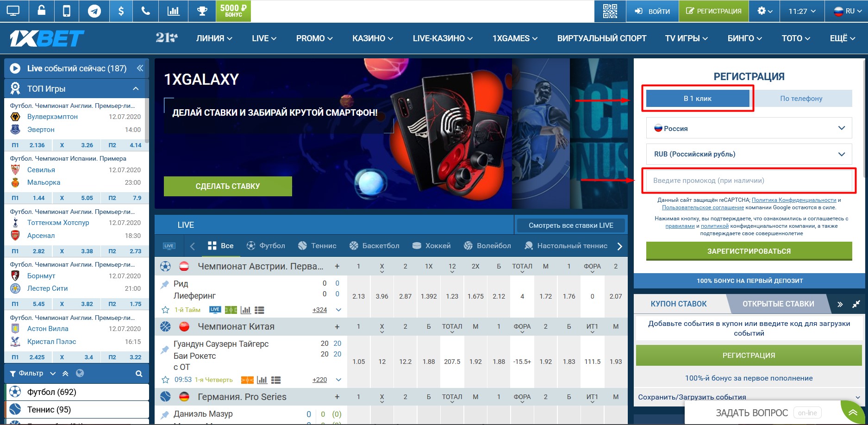Click the 1XBET logo
This screenshot has width=868, height=425.
47,39
